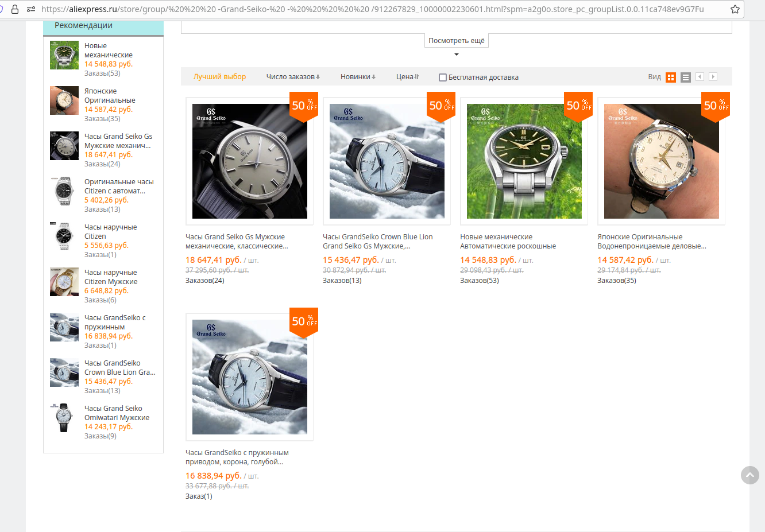Open large Японские Оригинальные Водонепроницаемые product image

click(x=662, y=161)
